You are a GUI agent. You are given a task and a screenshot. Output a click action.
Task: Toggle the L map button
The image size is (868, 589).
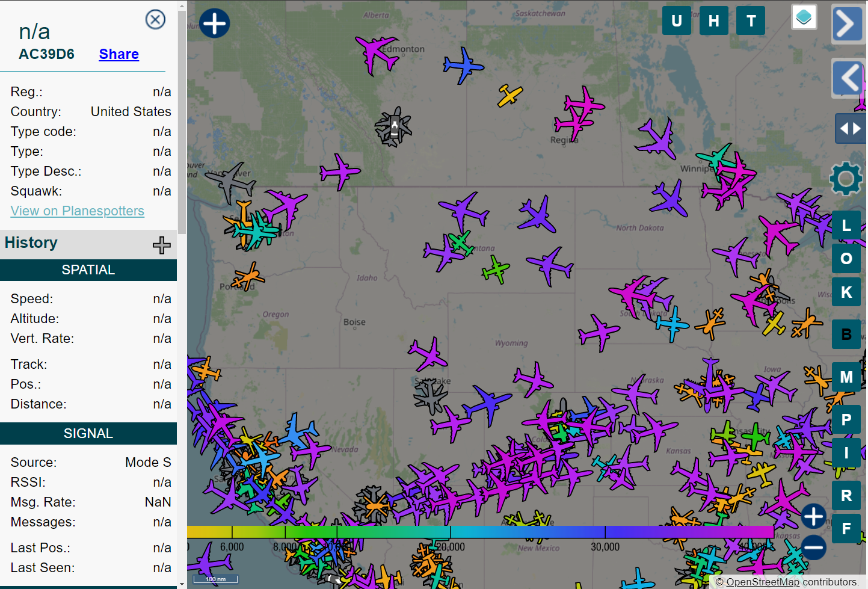(846, 226)
